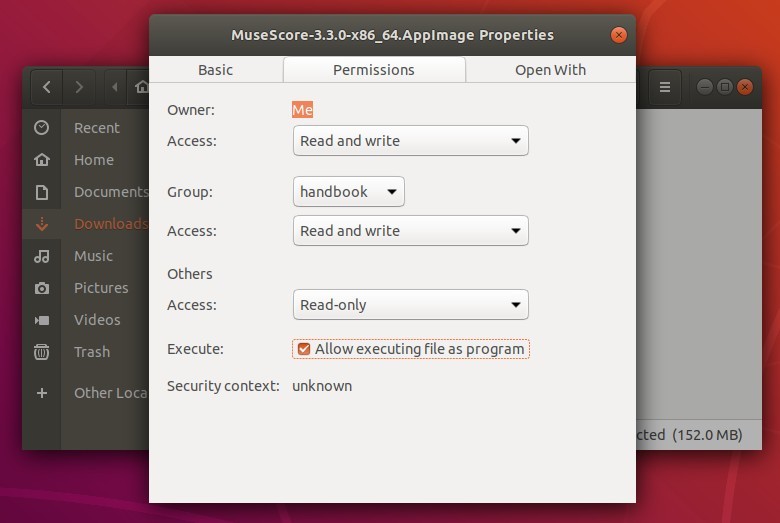Switch to the Open With tab

[551, 70]
